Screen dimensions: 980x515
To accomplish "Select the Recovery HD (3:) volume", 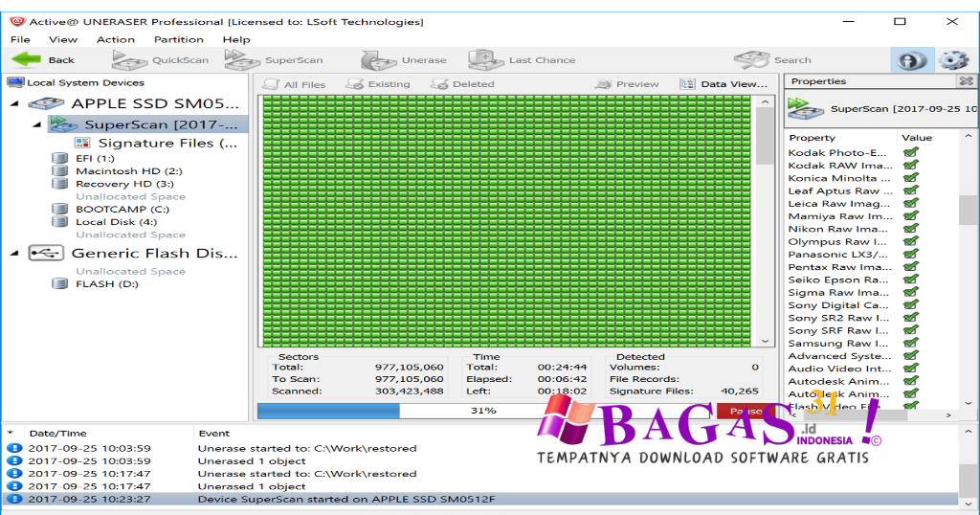I will coord(114,184).
